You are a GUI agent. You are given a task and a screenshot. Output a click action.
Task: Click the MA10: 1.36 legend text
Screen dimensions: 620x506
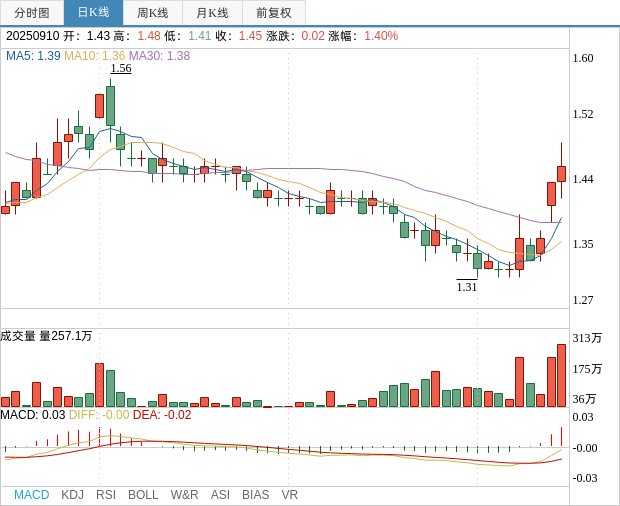coord(95,56)
